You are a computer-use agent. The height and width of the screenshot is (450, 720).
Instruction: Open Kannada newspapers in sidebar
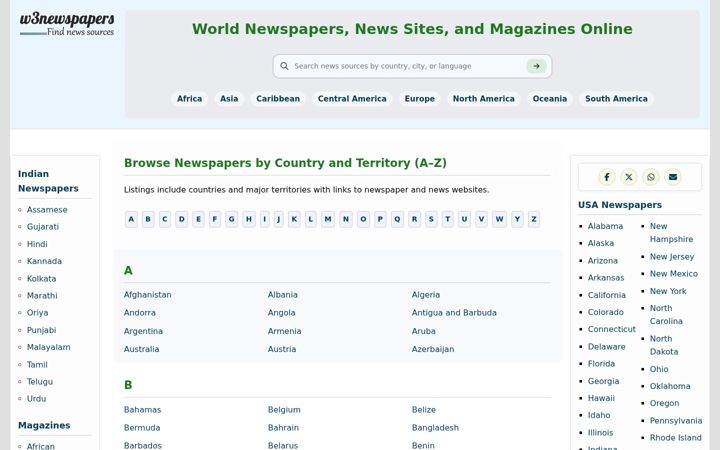pos(44,261)
